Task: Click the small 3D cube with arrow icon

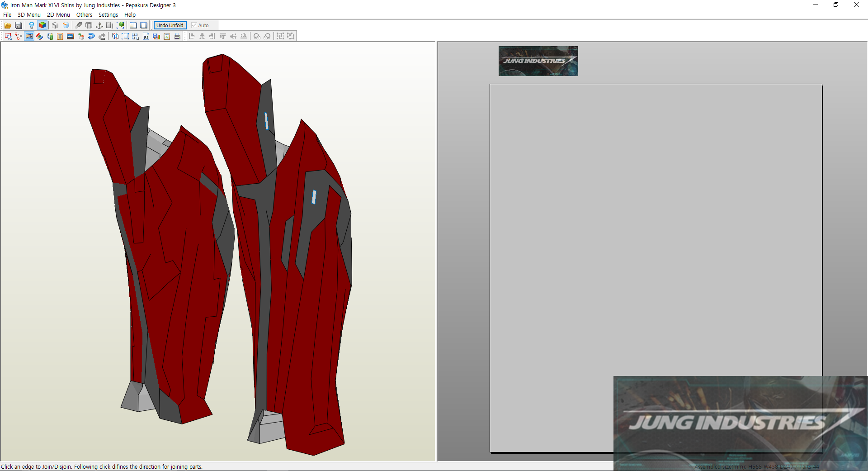Action: pos(81,36)
